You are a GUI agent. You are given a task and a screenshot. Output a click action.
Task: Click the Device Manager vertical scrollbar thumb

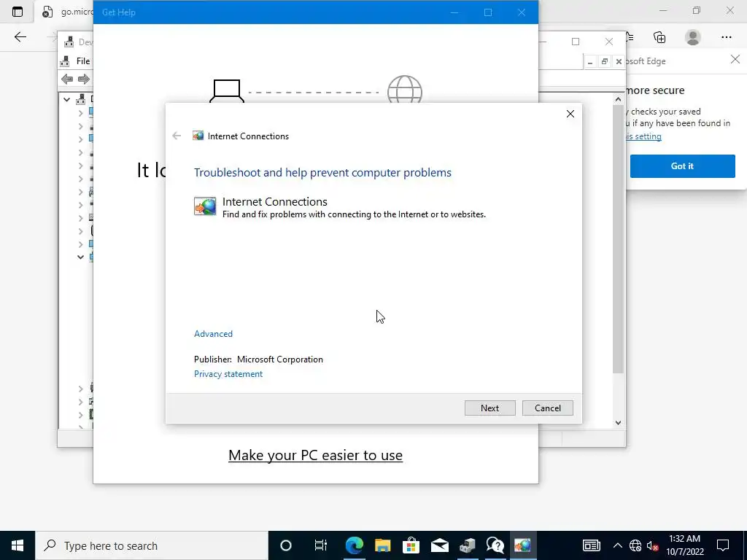tap(618, 238)
